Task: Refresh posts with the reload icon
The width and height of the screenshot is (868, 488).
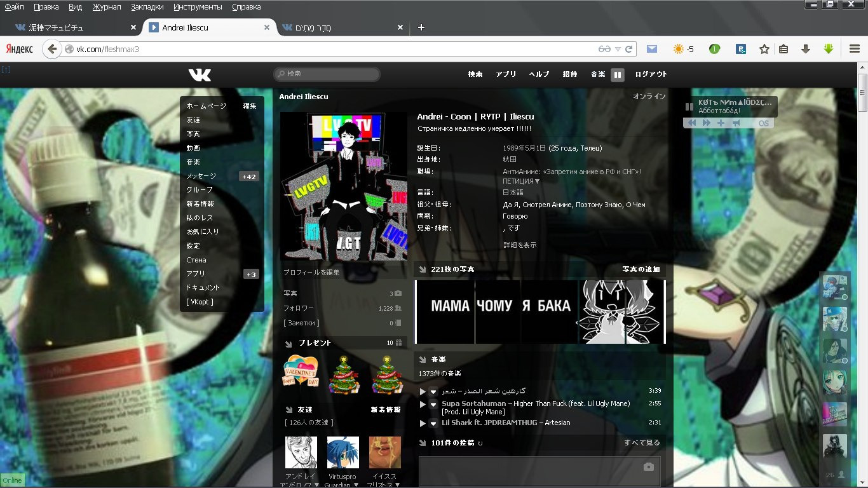Action: pyautogui.click(x=480, y=443)
